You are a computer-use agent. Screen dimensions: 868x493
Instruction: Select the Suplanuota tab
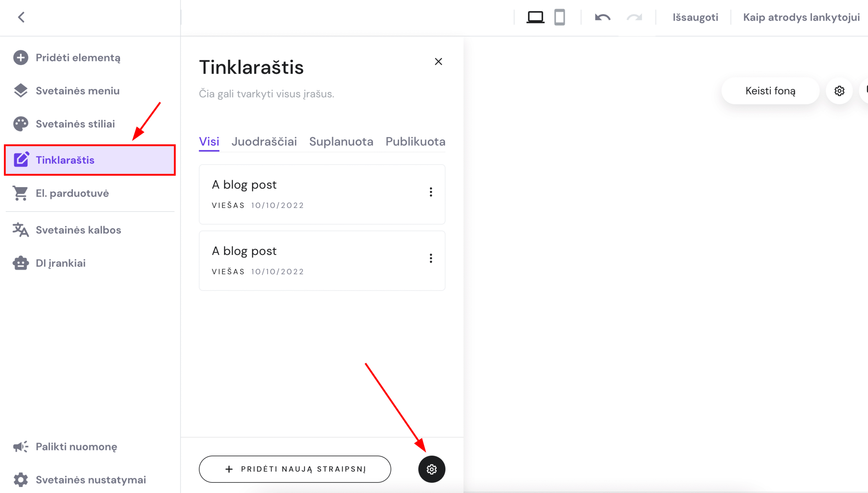341,141
